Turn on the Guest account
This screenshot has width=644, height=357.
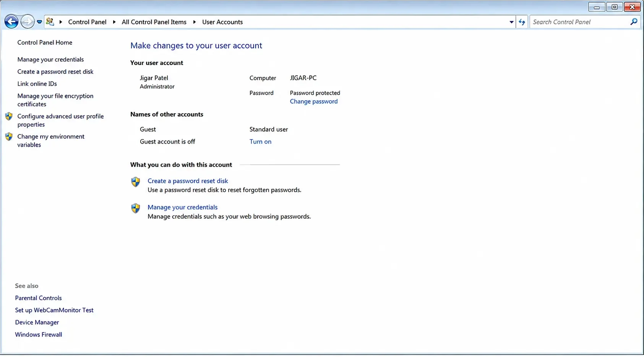(260, 141)
